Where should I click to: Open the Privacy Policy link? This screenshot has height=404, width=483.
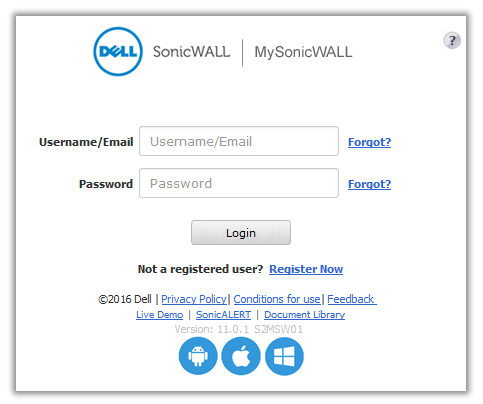[194, 299]
